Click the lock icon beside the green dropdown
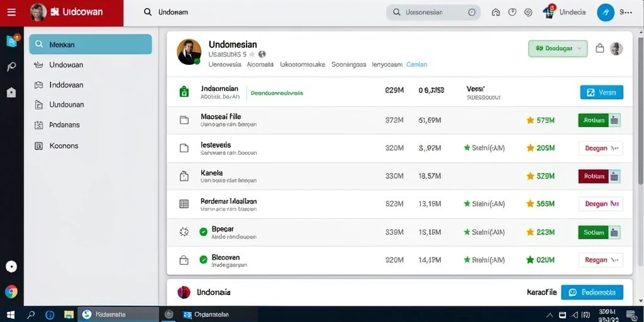The image size is (644, 322). [x=599, y=48]
